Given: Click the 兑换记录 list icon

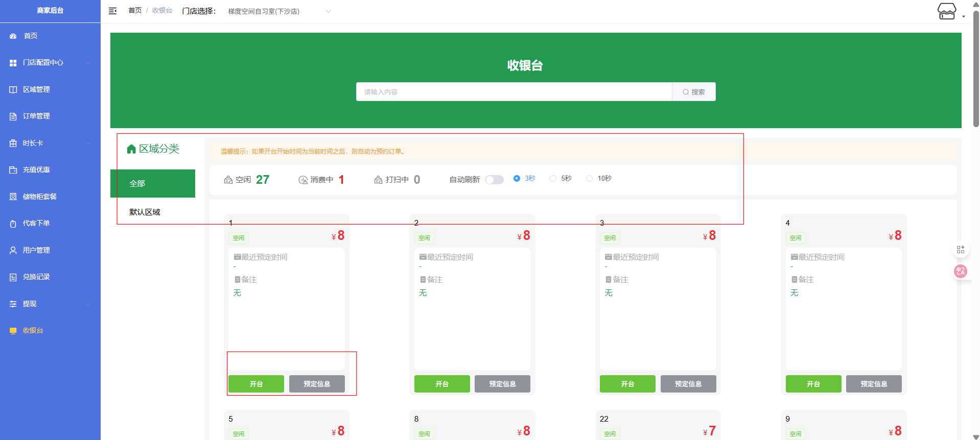Looking at the screenshot, I should [x=13, y=277].
